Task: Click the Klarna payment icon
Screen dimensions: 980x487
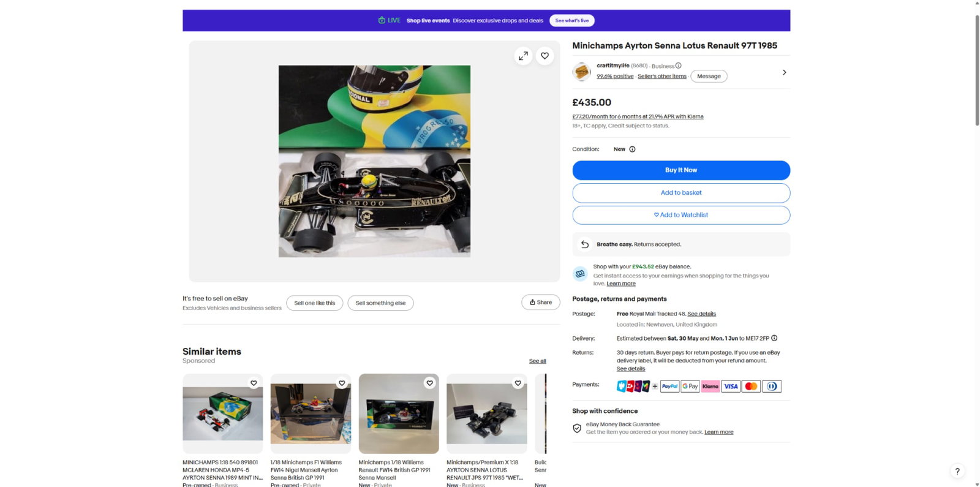Action: click(710, 386)
